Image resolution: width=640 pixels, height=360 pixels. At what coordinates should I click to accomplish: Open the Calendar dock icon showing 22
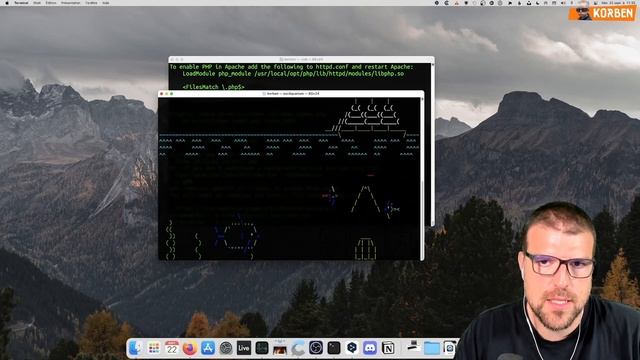(172, 348)
